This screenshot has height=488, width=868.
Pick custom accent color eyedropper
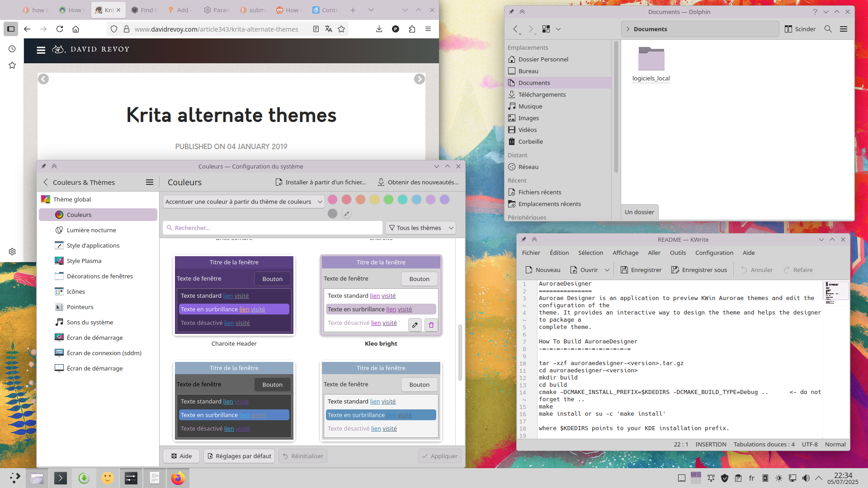[347, 214]
